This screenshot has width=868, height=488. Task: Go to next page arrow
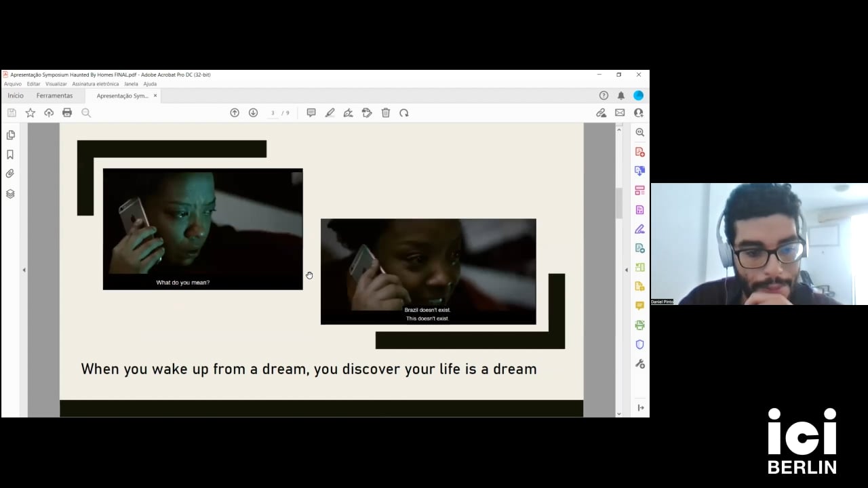coord(253,113)
